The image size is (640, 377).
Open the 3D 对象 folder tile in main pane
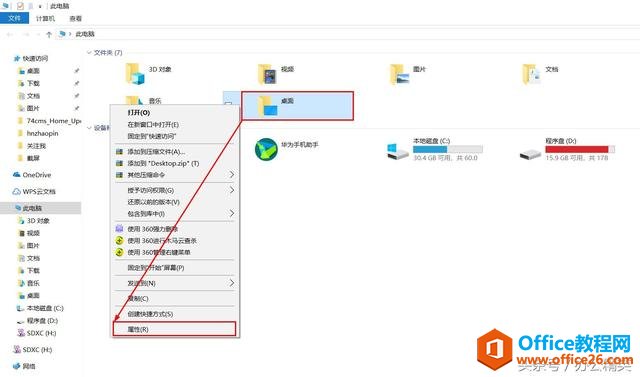coord(148,73)
